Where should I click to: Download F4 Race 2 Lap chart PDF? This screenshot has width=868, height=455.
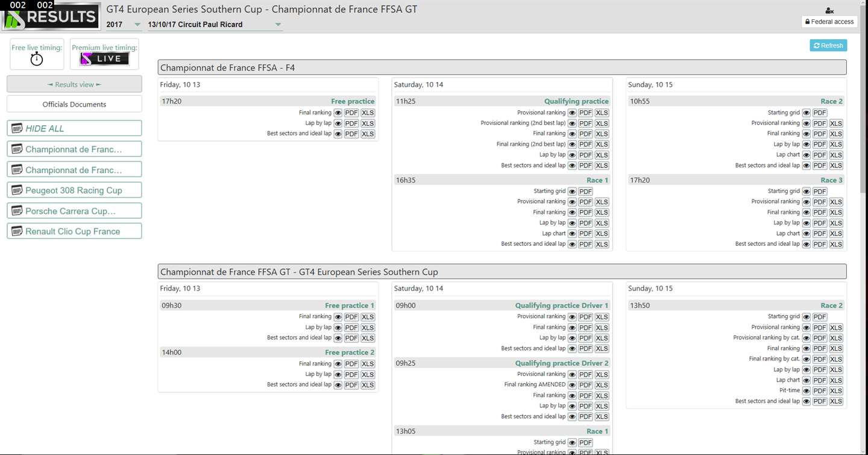(820, 155)
